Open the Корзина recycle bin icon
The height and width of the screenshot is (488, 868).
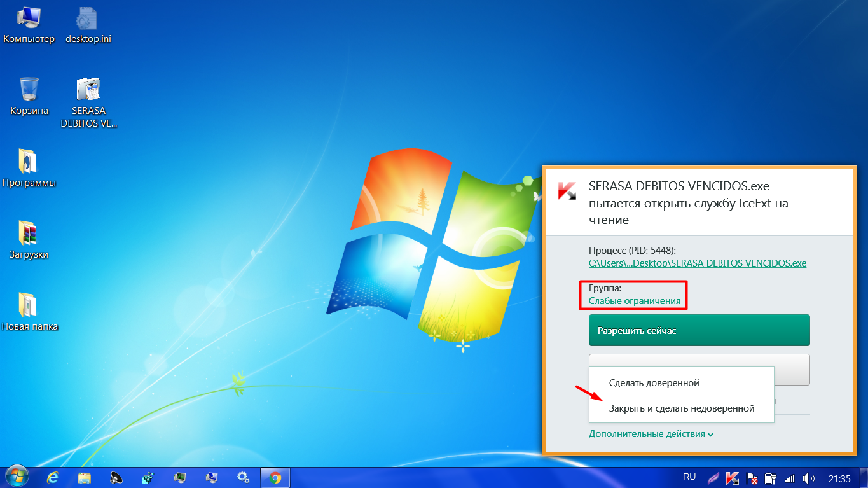pyautogui.click(x=29, y=97)
